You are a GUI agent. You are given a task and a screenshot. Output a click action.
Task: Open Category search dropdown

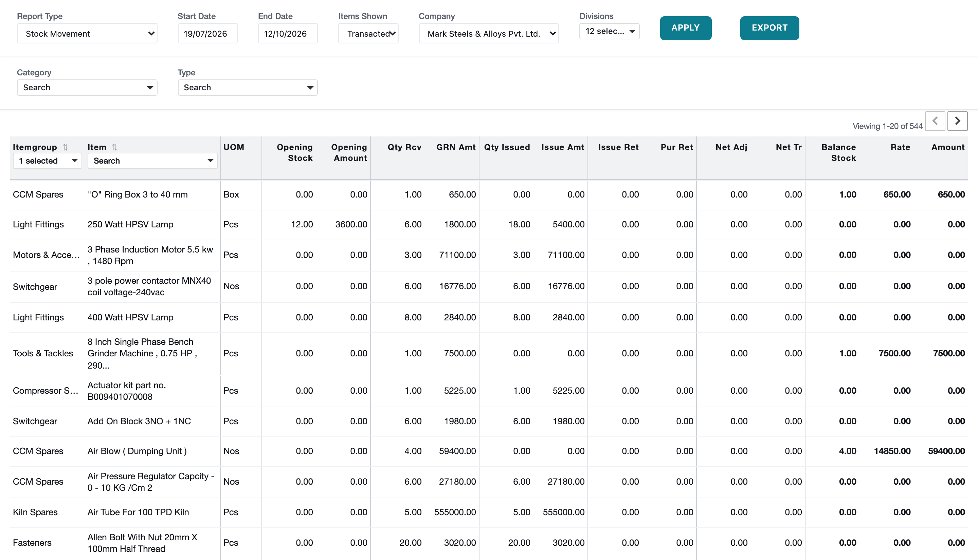point(87,88)
